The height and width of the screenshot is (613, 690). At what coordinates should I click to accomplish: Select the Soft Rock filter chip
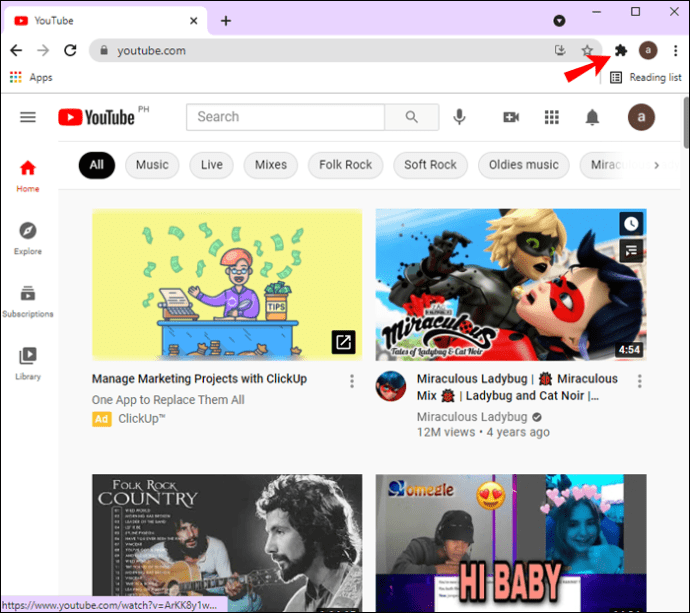pyautogui.click(x=430, y=165)
